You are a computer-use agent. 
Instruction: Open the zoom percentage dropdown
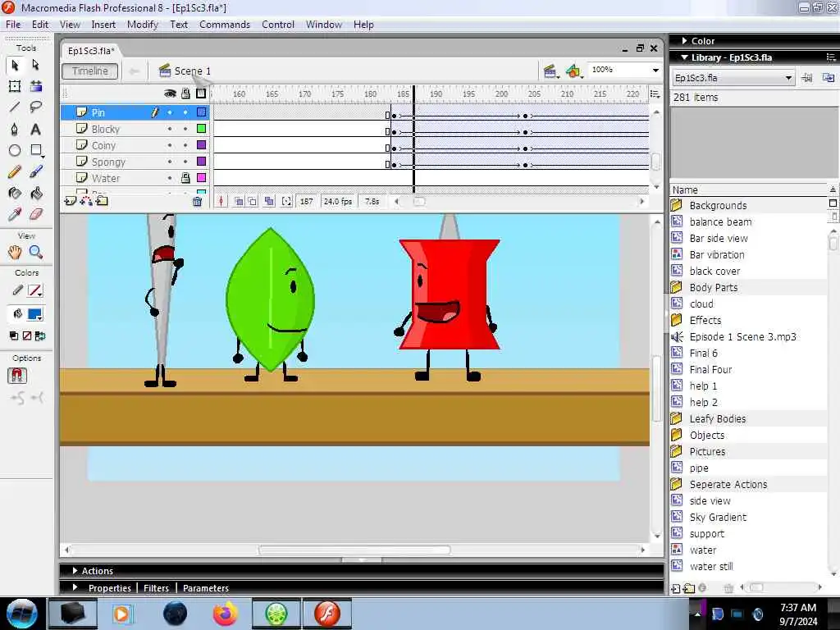tap(655, 71)
